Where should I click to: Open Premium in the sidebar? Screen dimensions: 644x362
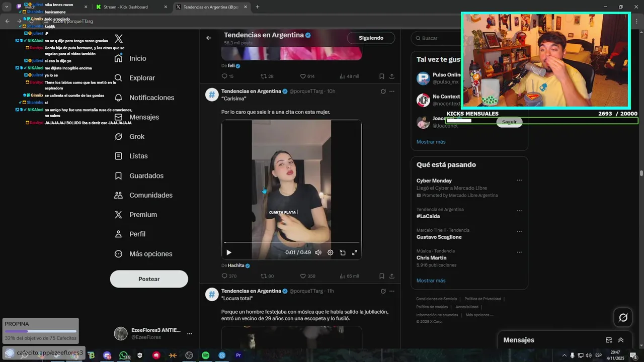[x=135, y=215]
